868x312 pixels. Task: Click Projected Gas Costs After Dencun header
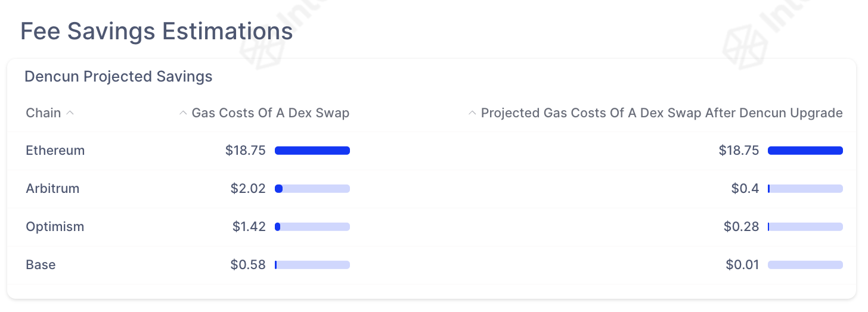(662, 113)
